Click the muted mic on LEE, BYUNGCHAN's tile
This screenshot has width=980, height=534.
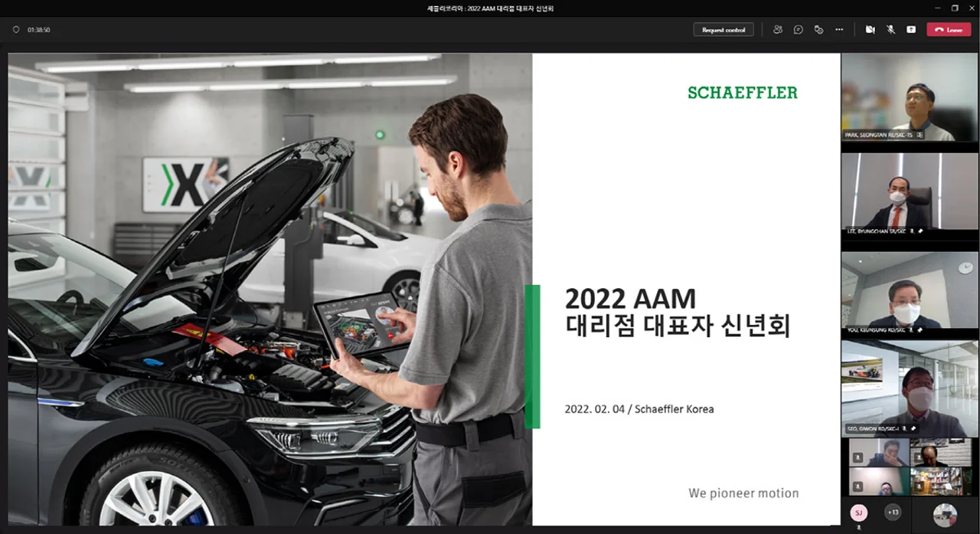pyautogui.click(x=912, y=231)
